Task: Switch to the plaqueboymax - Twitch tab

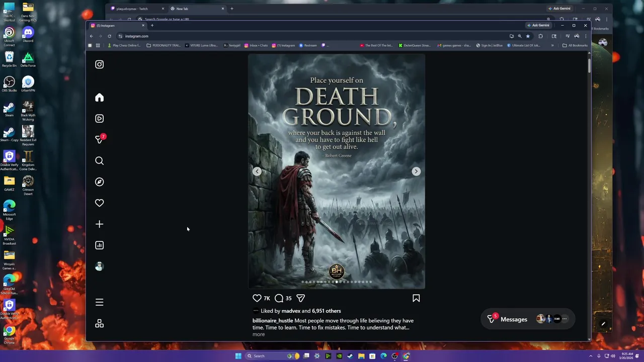Action: [137, 9]
